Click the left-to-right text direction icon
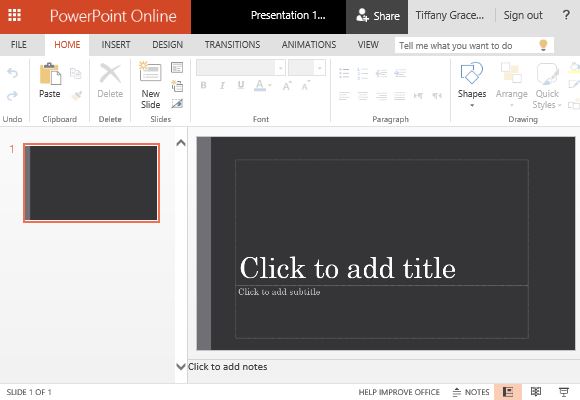Image resolution: width=580 pixels, height=400 pixels. tap(418, 96)
